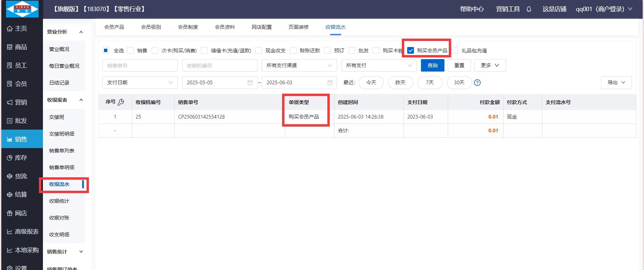Open 收银统计 in the submenu
This screenshot has height=270, width=644.
[x=59, y=201]
